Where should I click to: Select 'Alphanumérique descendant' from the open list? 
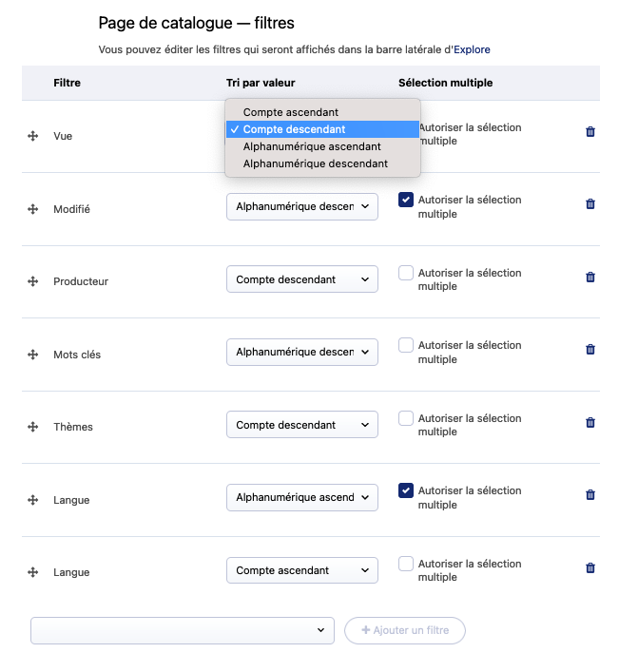point(315,163)
